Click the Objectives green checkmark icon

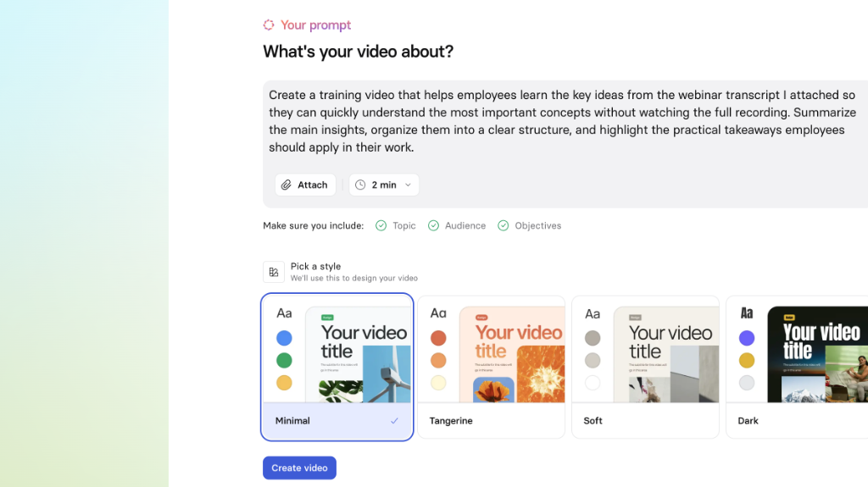pos(504,225)
